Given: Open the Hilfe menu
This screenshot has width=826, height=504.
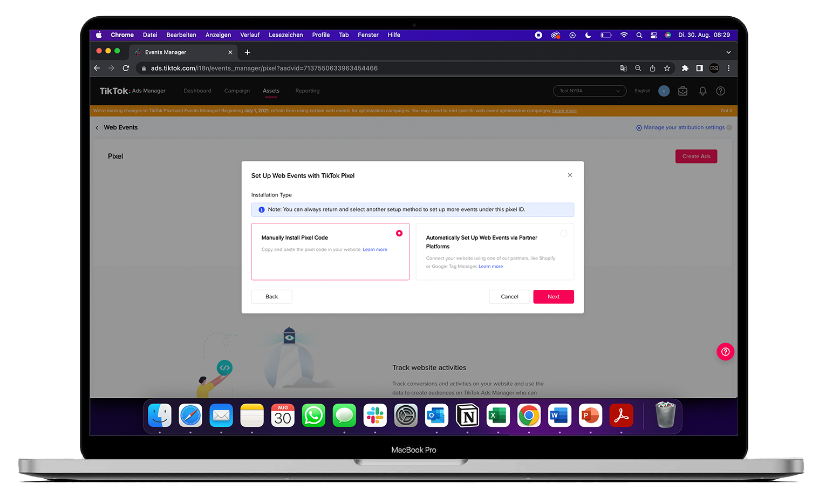Looking at the screenshot, I should pos(394,35).
